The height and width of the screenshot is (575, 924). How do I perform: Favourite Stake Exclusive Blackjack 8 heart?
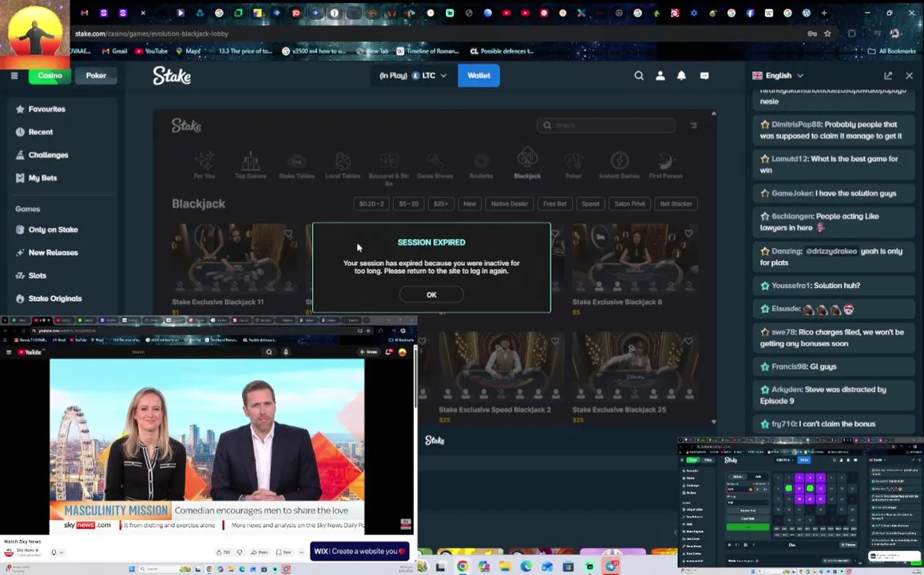coord(688,233)
